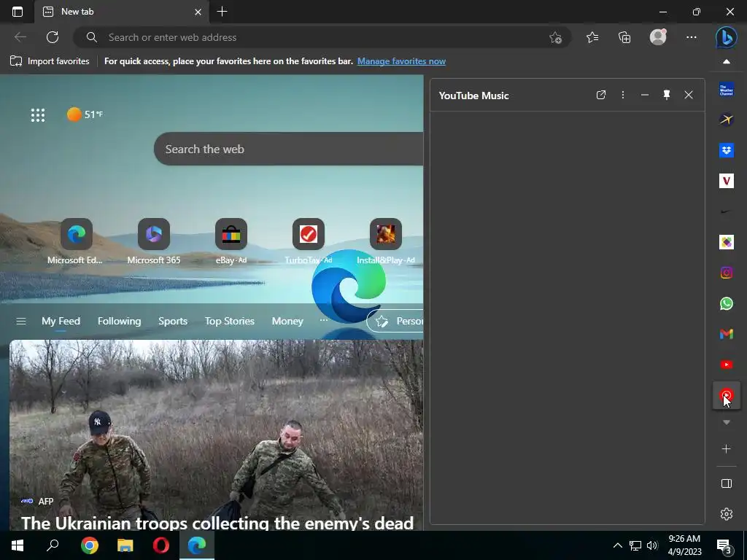This screenshot has height=560, width=747.
Task: Open YouTube Music panel more options
Action: 623,95
